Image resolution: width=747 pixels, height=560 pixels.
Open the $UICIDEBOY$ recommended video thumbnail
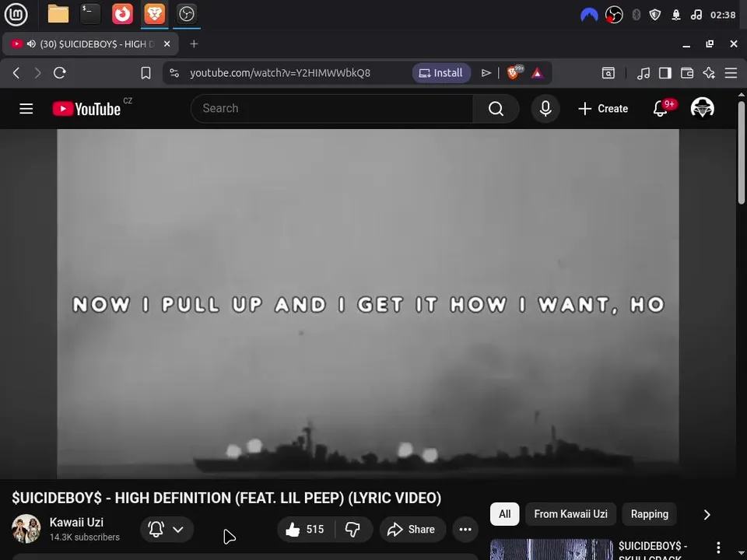(551, 550)
